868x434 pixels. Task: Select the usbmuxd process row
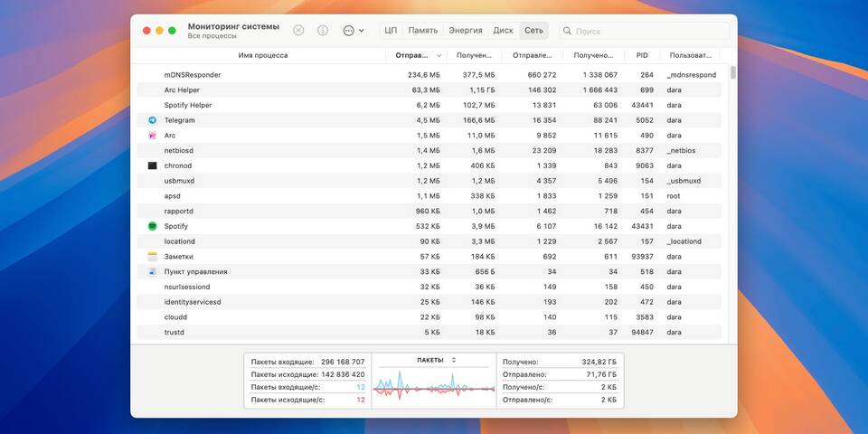coord(429,181)
